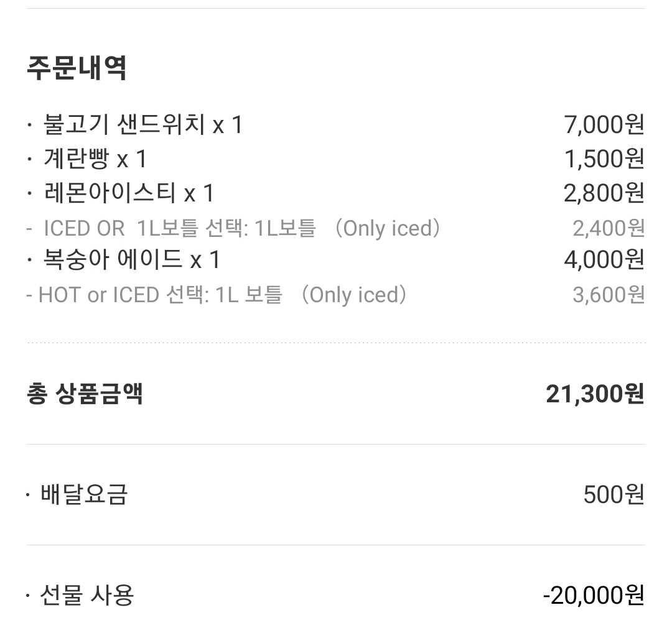Tap the 불고기 샌드위치 x 1 item
672x633 pixels.
click(144, 125)
